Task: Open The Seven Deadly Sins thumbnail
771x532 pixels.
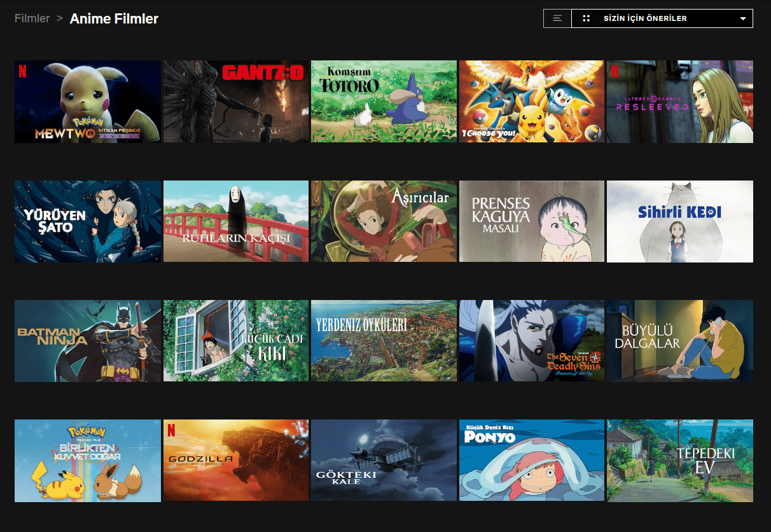Action: click(x=532, y=341)
